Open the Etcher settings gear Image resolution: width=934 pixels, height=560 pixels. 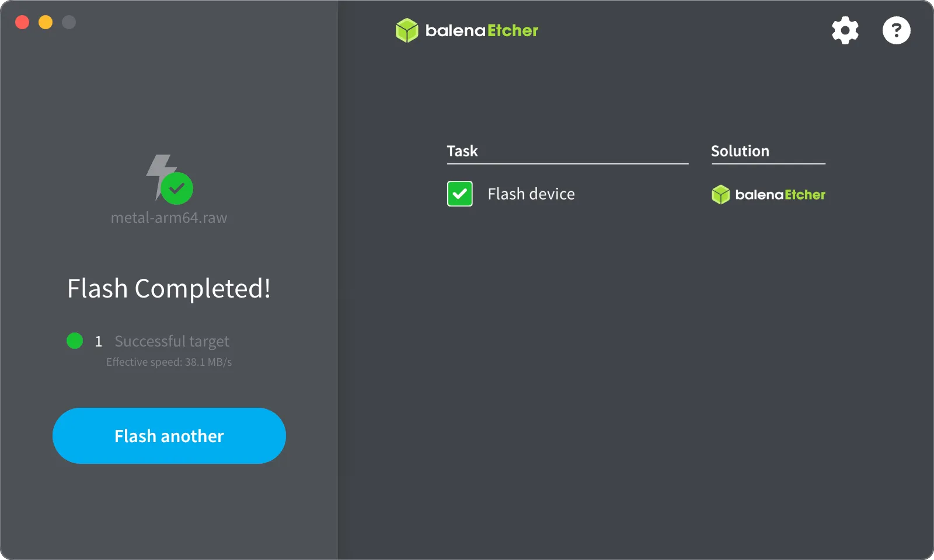pyautogui.click(x=845, y=30)
